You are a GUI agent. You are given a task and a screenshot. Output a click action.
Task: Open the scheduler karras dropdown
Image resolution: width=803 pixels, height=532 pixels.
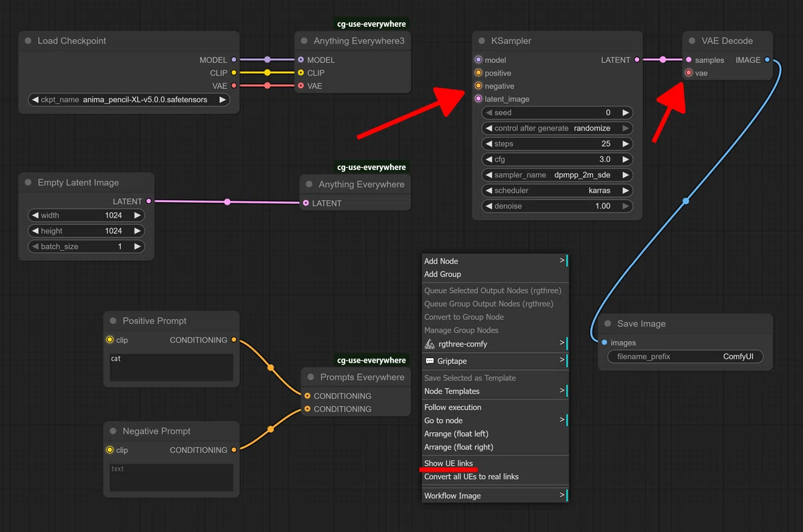(x=557, y=191)
